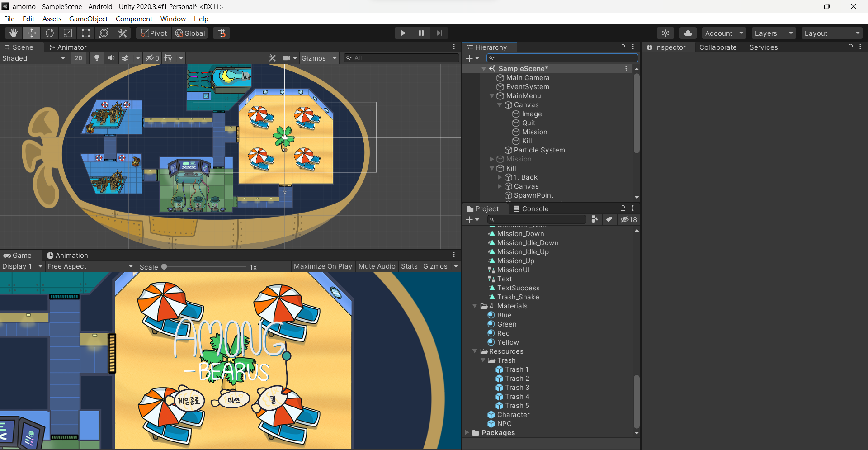Expand the Mission hierarchy object
Screen dimensions: 868x450
(492, 159)
